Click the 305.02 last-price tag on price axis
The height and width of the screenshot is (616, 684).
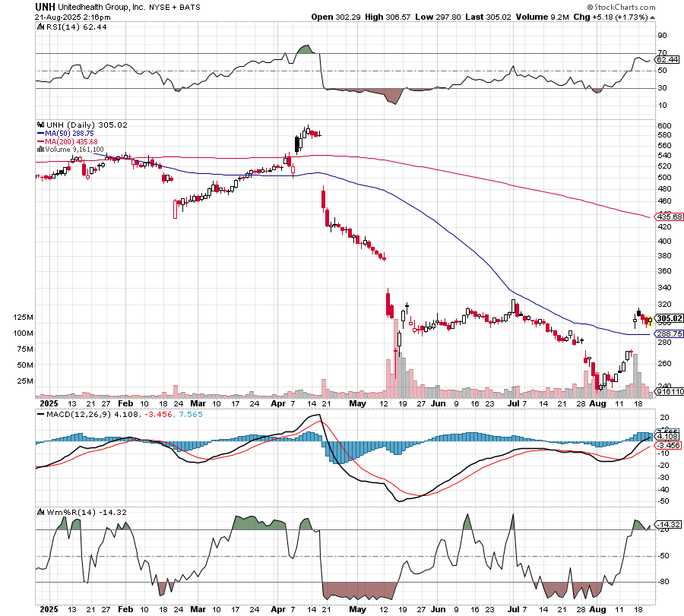tap(669, 319)
